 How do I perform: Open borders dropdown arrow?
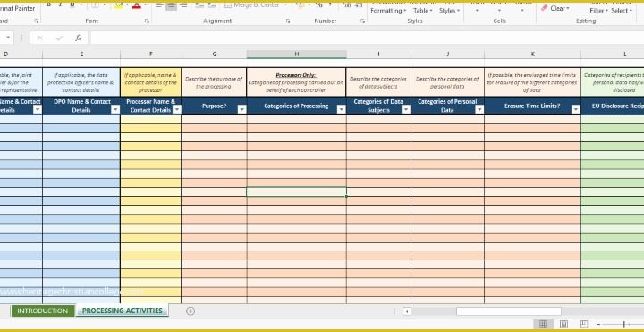click(104, 4)
